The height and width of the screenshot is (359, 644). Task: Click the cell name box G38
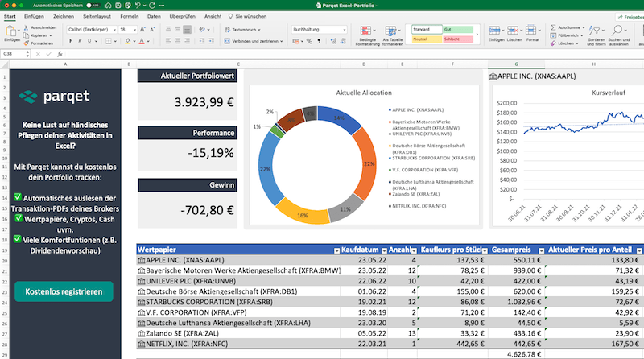point(14,53)
